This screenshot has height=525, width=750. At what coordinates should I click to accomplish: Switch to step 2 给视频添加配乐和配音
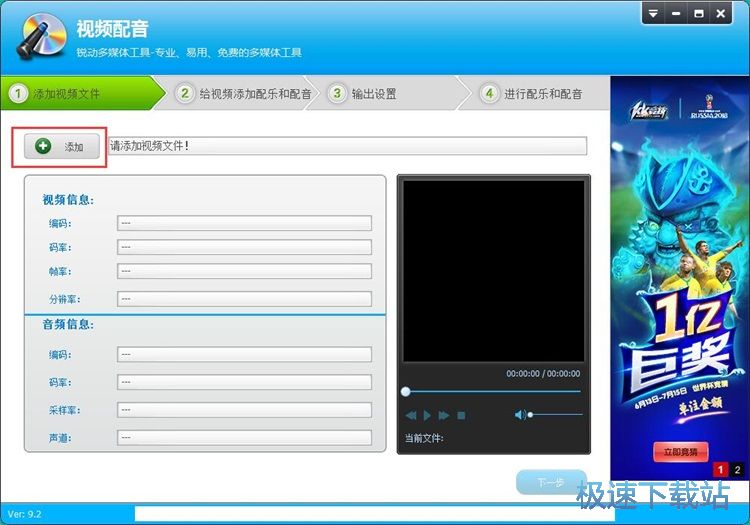243,93
